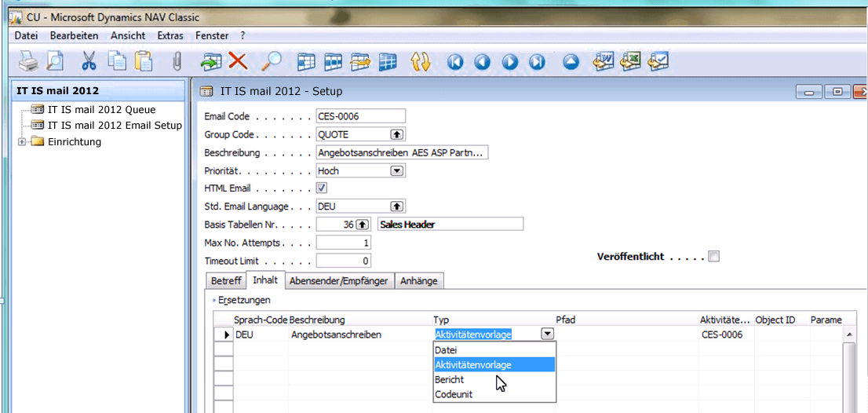Viewport: 868px width, 413px height.
Task: Click the Email Code field
Action: [360, 116]
